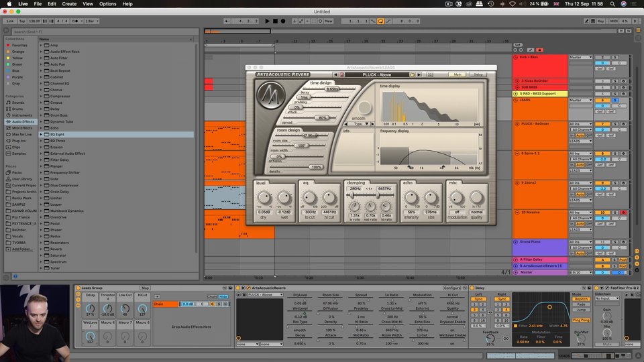Expand the EQ Eight device folder

41,134
